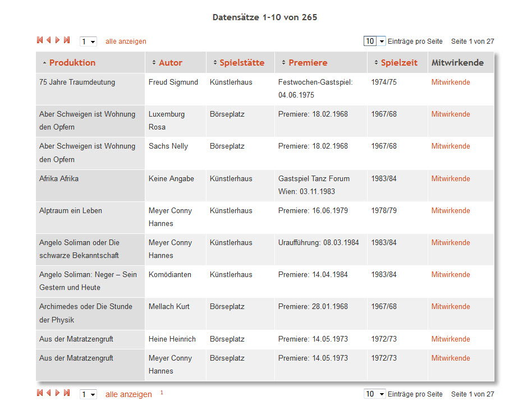The image size is (532, 410).
Task: Go to previous page using bottom pager arrow
Action: coord(49,393)
